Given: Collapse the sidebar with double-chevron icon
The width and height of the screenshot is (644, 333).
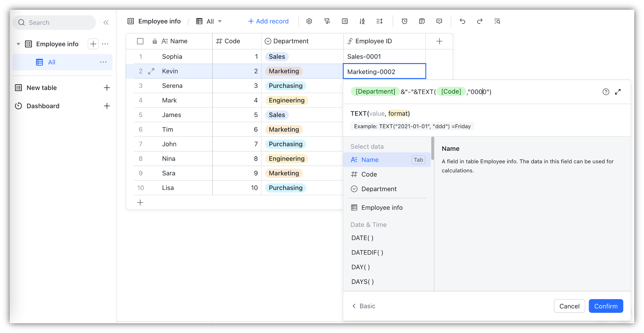Looking at the screenshot, I should pos(106,22).
